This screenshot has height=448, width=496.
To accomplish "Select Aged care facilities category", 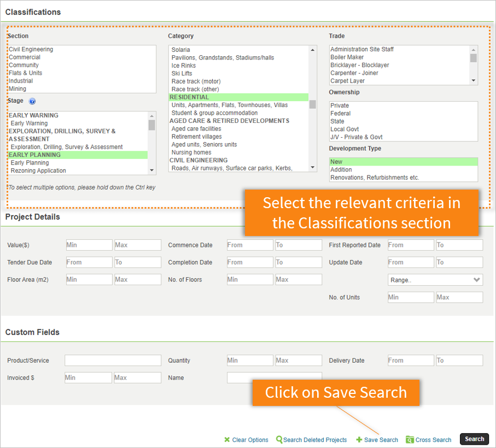I will click(x=238, y=129).
